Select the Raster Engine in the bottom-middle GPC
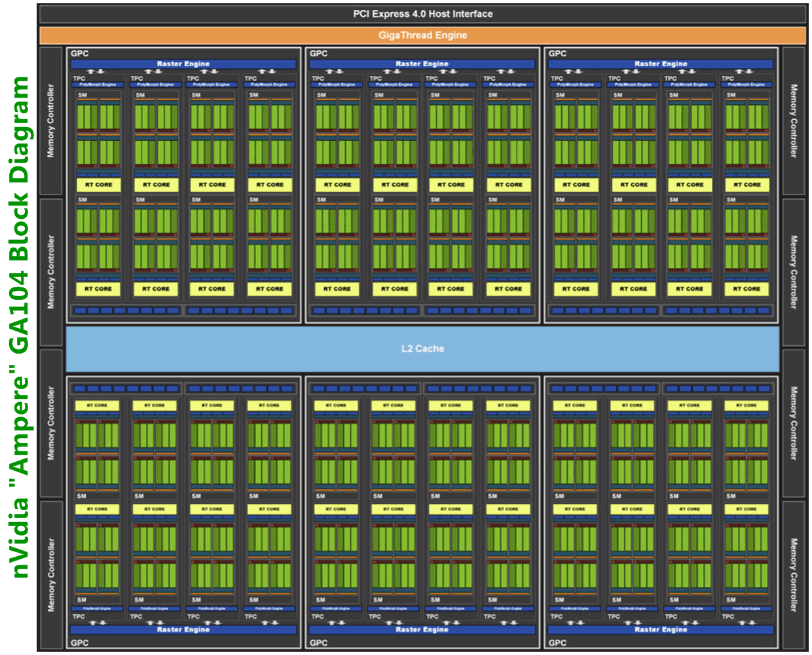This screenshot has height=655, width=812. pos(422,629)
